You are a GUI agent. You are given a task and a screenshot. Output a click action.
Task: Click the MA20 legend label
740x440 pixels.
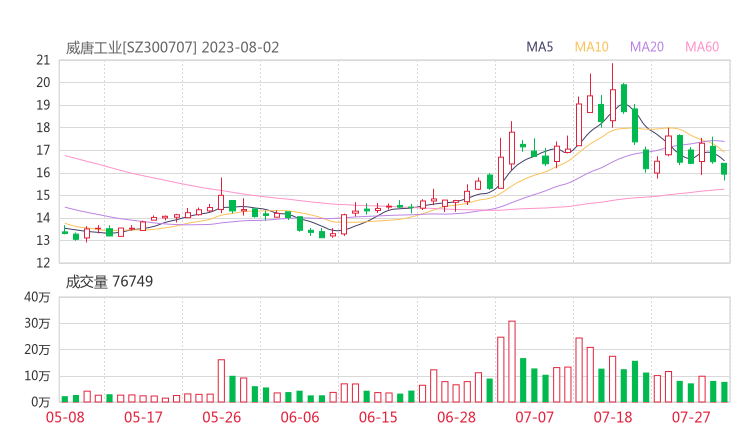pos(647,47)
